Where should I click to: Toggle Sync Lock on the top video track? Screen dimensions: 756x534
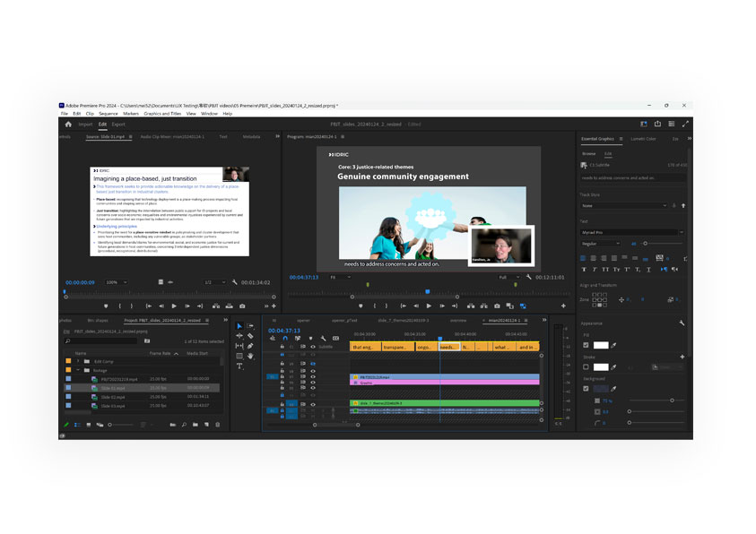point(303,364)
